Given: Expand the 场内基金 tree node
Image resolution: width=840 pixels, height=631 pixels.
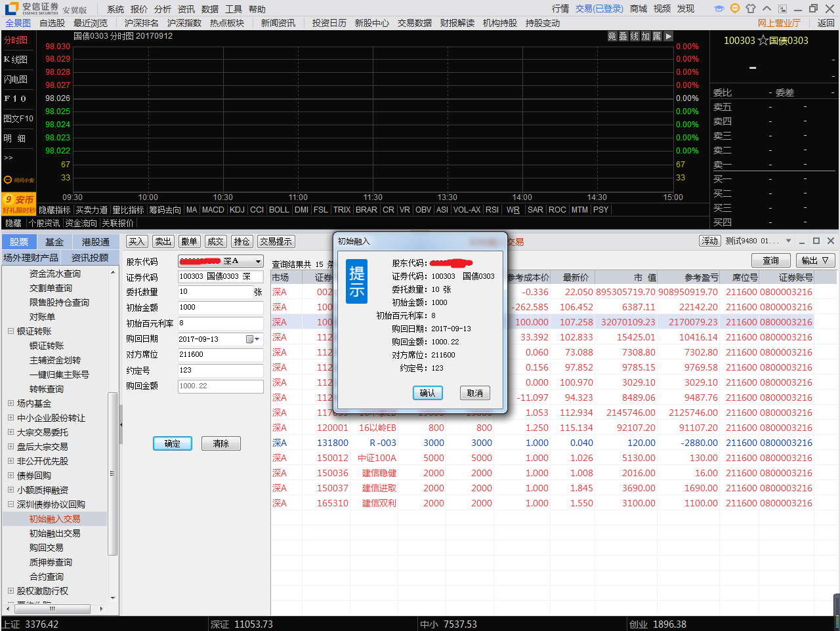Looking at the screenshot, I should pos(10,403).
